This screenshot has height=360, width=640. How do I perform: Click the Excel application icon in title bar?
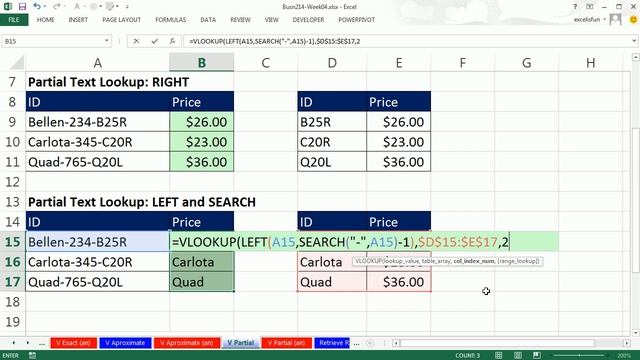point(7,7)
